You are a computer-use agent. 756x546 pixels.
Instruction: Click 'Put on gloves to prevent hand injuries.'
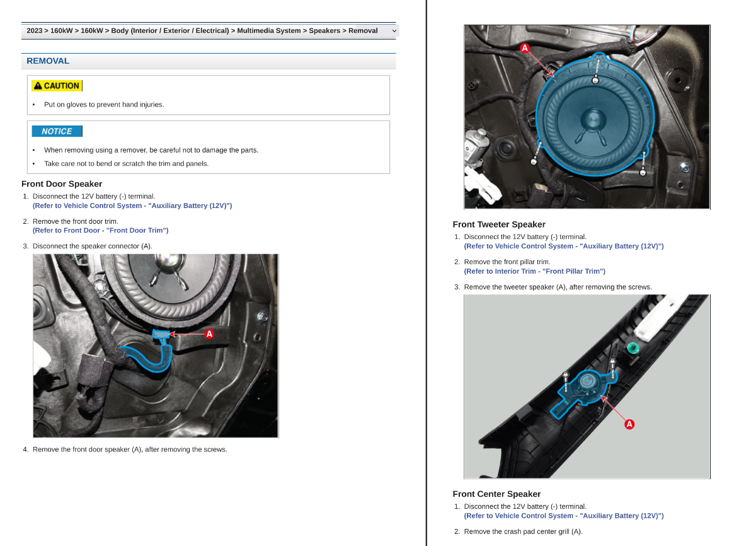tap(104, 105)
